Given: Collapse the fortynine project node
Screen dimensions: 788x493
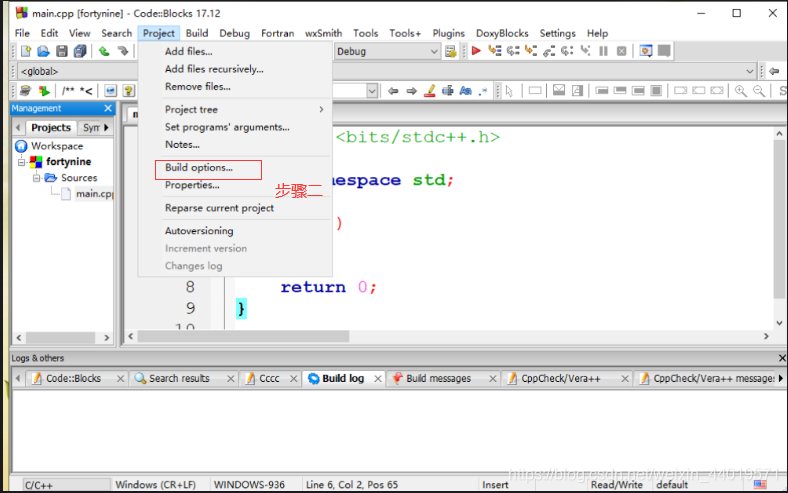Looking at the screenshot, I should click(21, 162).
